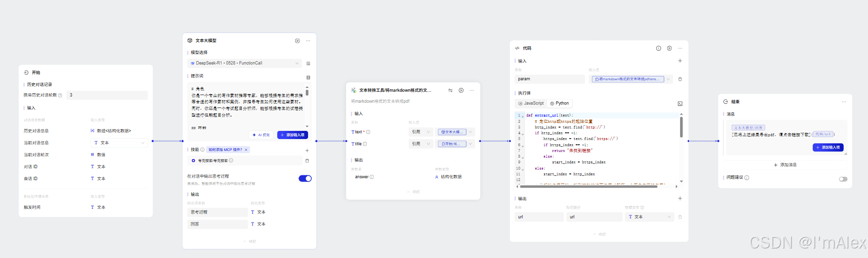Add a skill with the plus icon
This screenshot has width=868, height=258.
coord(307,150)
